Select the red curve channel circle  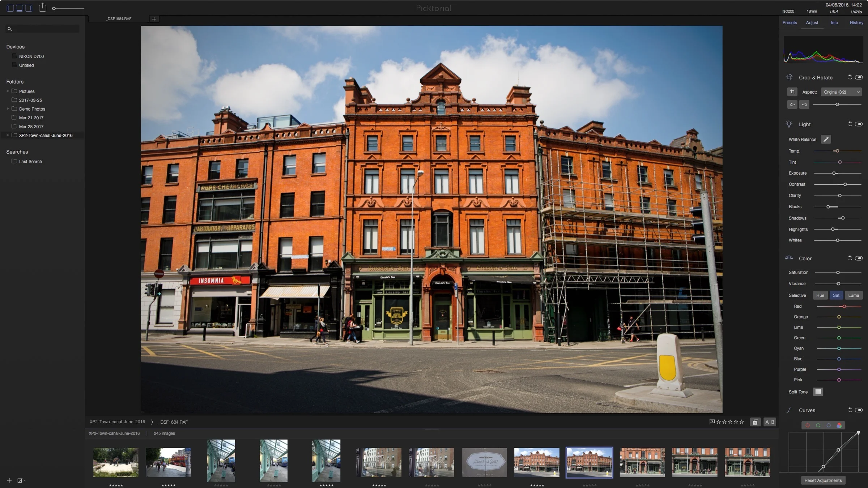click(x=807, y=425)
